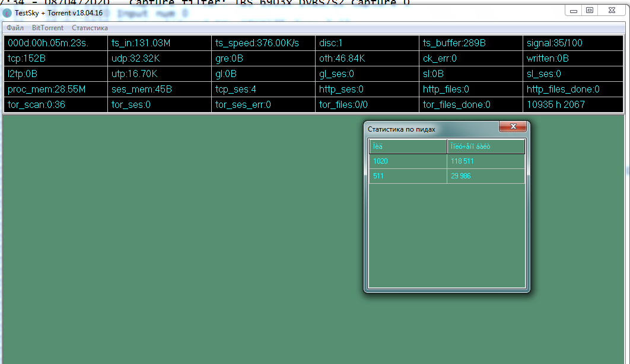The image size is (630, 364).
Task: Click the tcp_ses:4 cell
Action: [x=263, y=90]
